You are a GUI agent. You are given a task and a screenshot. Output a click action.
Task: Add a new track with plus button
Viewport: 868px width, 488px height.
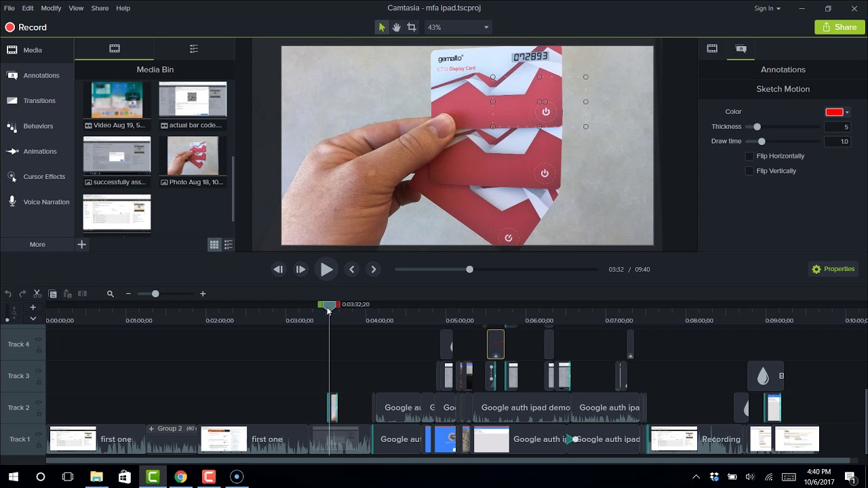33,307
